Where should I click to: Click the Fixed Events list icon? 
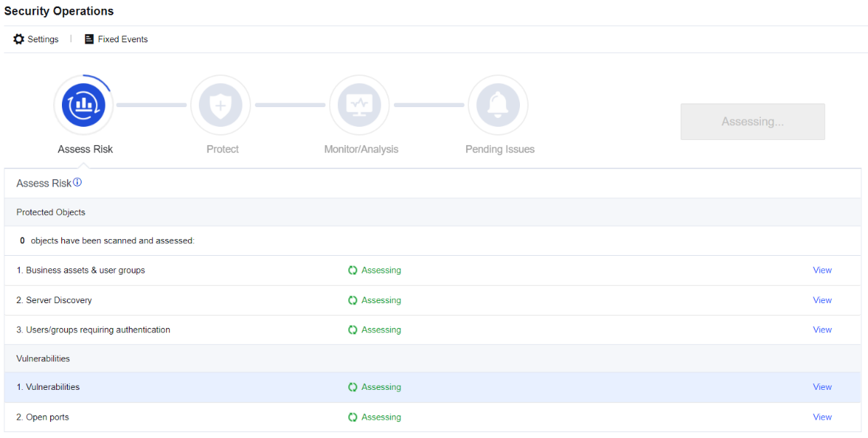[90, 39]
